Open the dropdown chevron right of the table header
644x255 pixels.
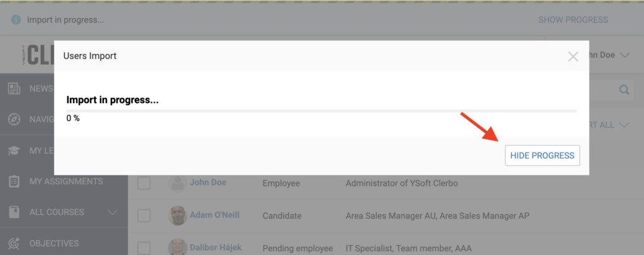(x=625, y=125)
